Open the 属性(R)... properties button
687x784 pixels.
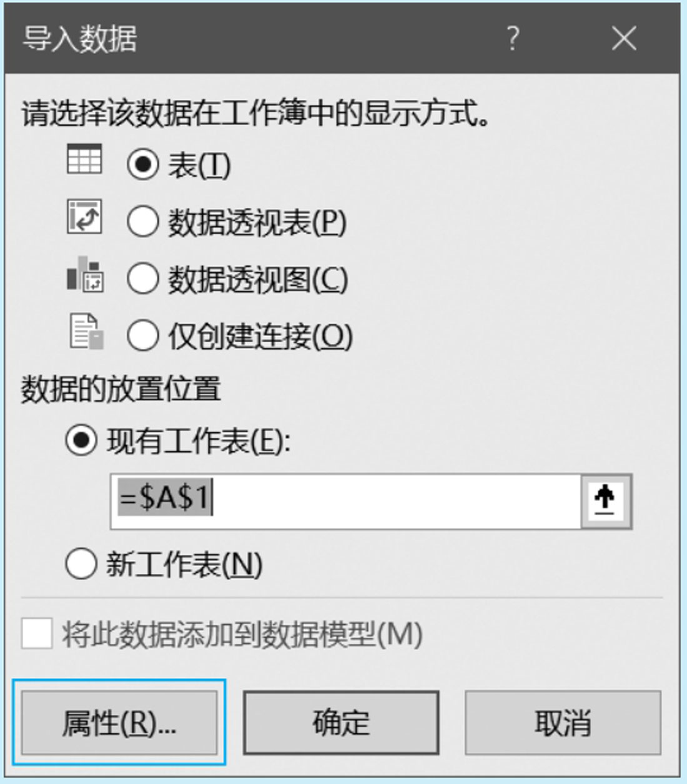coord(119,722)
